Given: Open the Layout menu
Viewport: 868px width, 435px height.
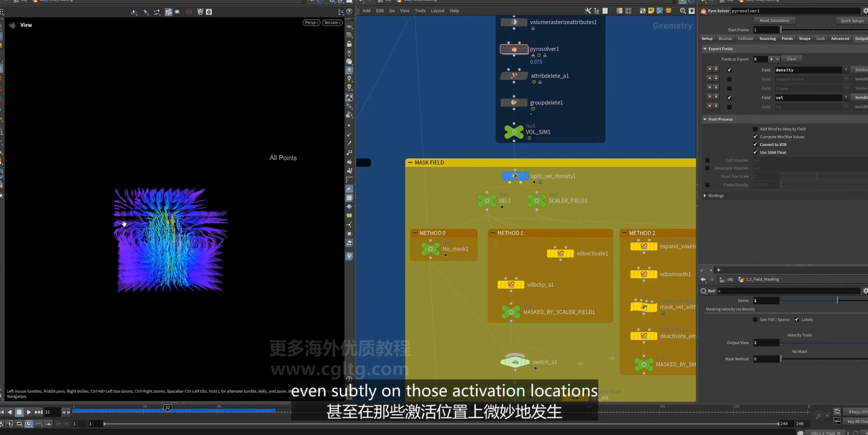Looking at the screenshot, I should pos(437,11).
